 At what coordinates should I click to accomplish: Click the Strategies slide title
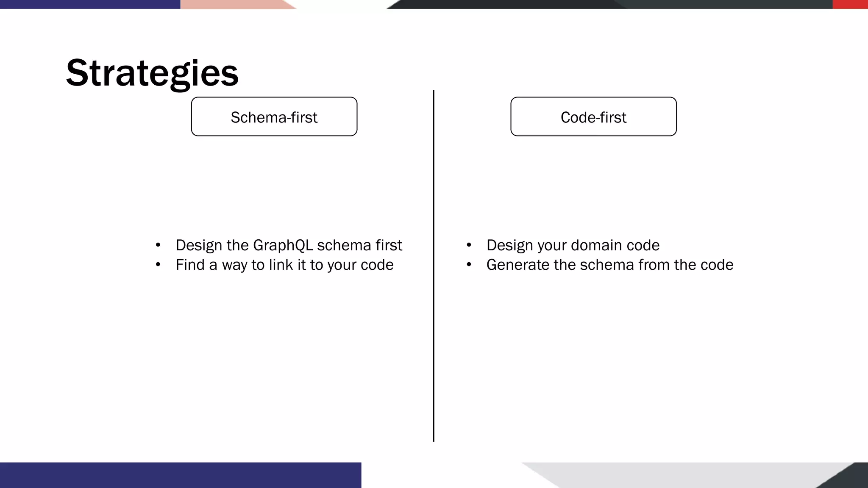pyautogui.click(x=152, y=73)
